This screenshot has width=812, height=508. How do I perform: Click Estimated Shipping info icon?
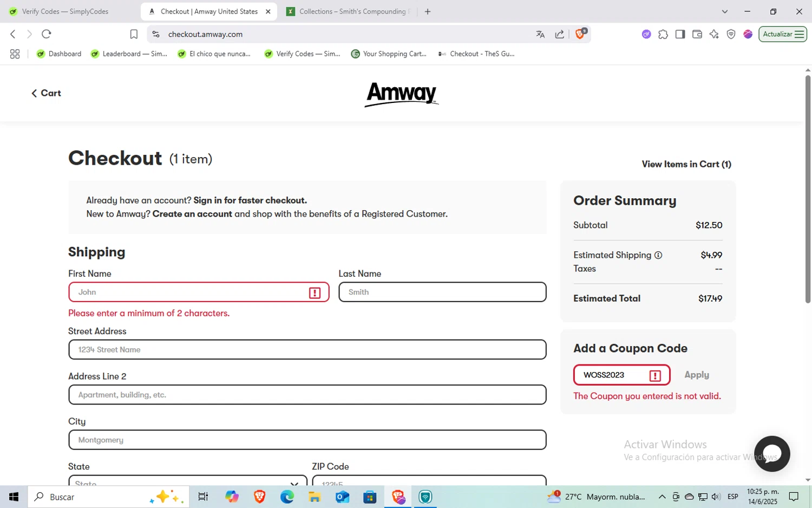658,255
